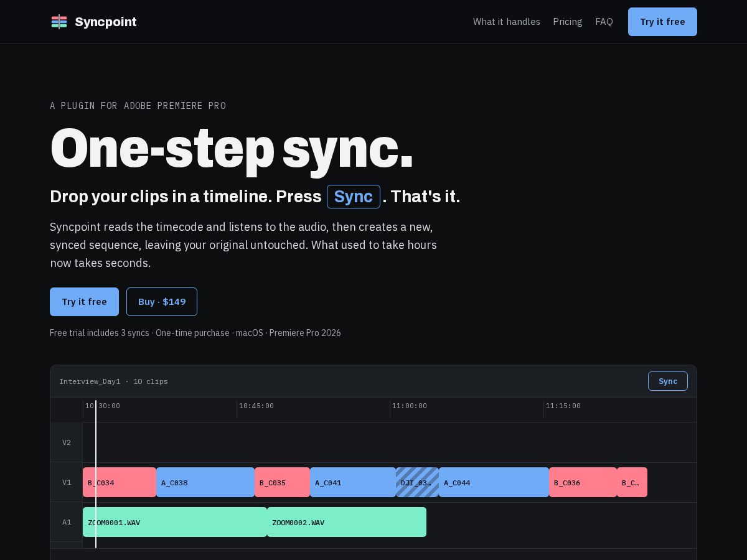Click the A PLUGIN FOR ADOBE PREMIERE PRO text
This screenshot has height=560, width=747.
pyautogui.click(x=138, y=106)
